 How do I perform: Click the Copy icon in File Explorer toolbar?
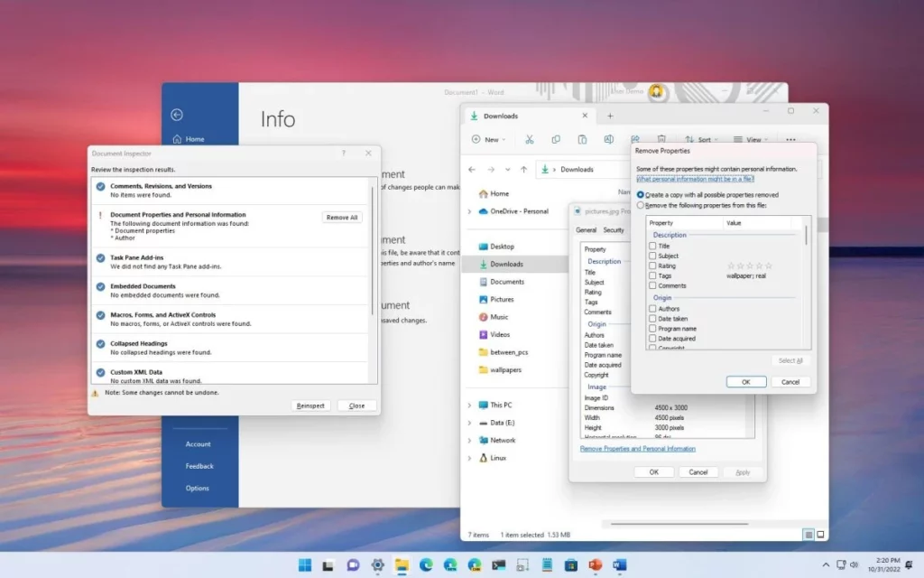556,140
